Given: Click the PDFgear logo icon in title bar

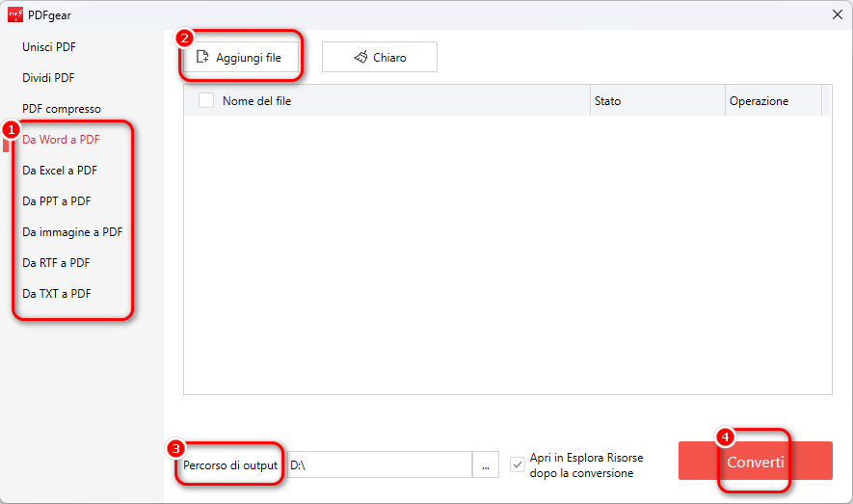Looking at the screenshot, I should [x=15, y=14].
